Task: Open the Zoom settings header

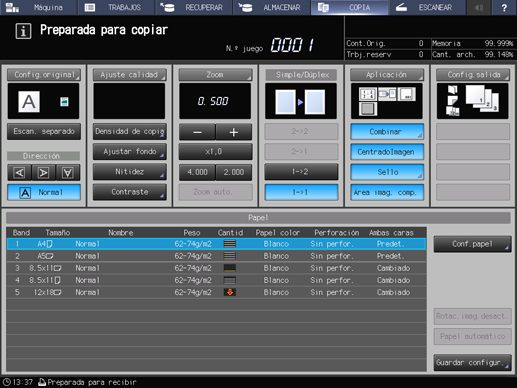Action: pyautogui.click(x=215, y=75)
